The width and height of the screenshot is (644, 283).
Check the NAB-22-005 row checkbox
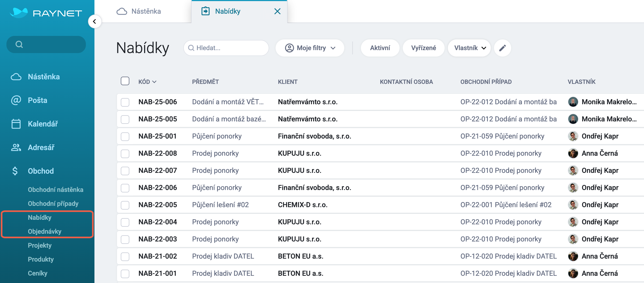tap(125, 205)
